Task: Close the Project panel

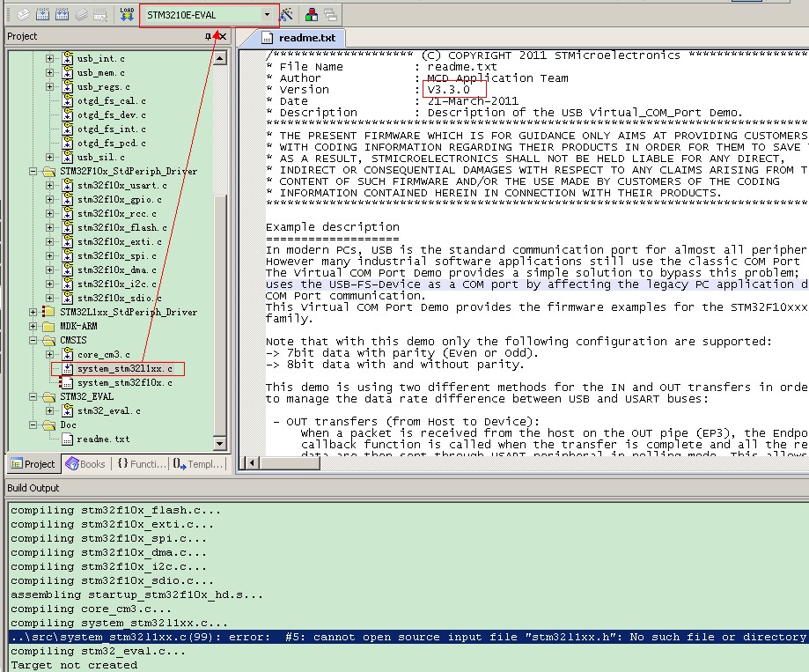Action: pos(223,36)
